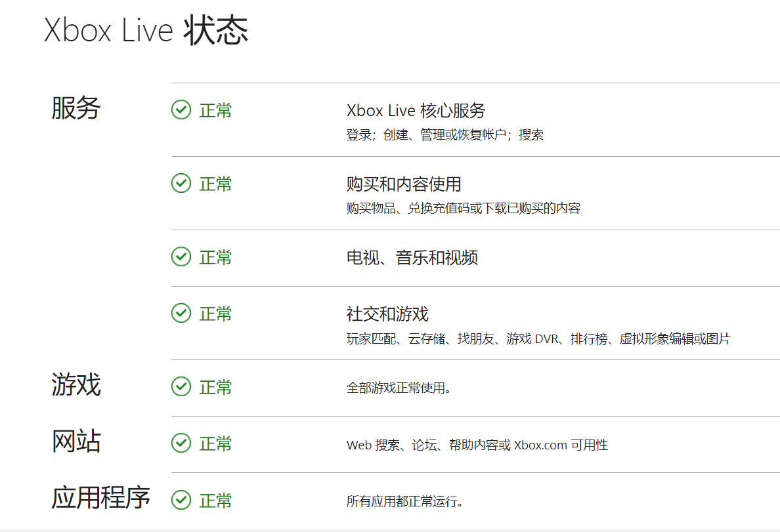780x532 pixels.
Task: Click the Web 搜索、论坛、帮助内容 text
Action: 477,445
